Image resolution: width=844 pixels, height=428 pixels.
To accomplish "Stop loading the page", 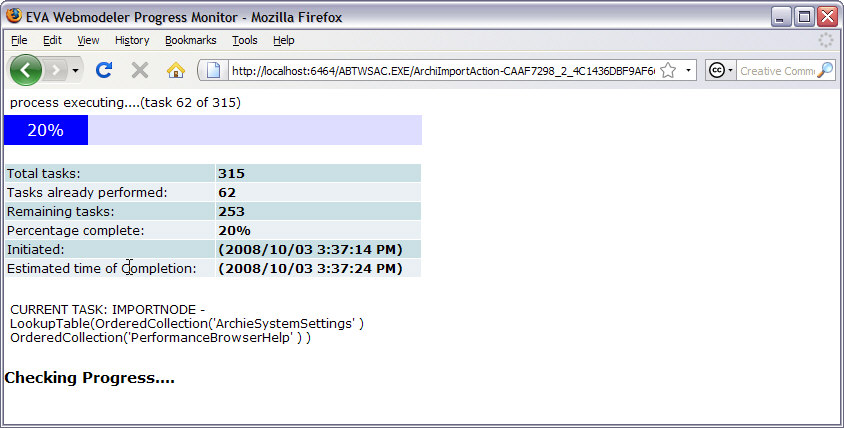I will pyautogui.click(x=140, y=70).
